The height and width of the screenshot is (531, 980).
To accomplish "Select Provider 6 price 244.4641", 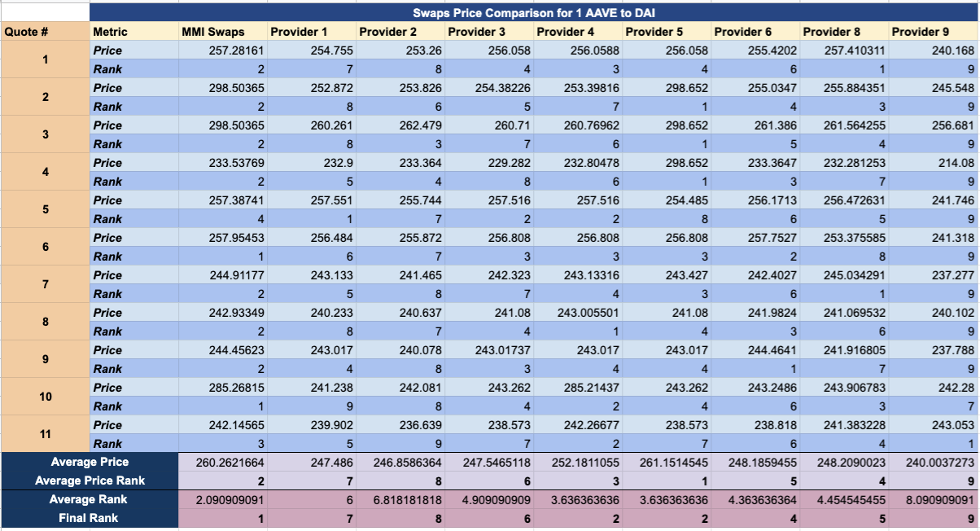I will (x=755, y=350).
